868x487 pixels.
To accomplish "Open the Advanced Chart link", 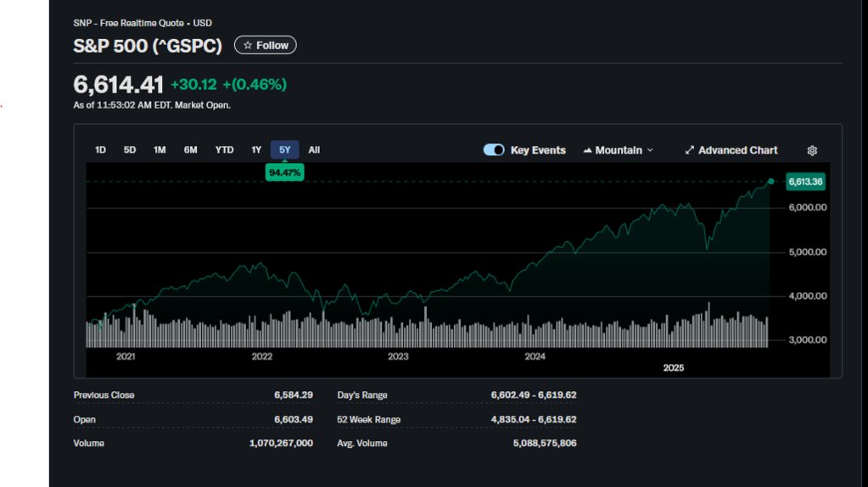I will (x=731, y=150).
